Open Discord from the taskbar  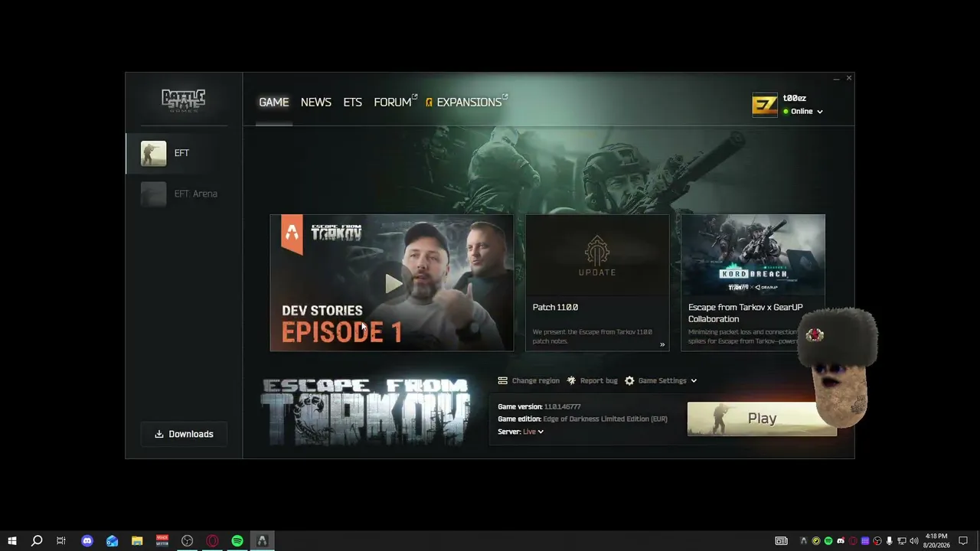pyautogui.click(x=87, y=541)
